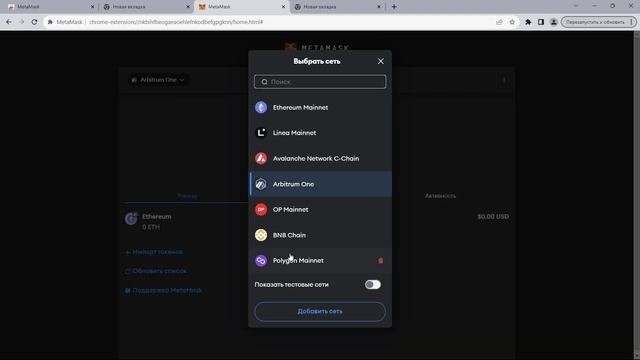Open the Ethereum token row

click(317, 221)
